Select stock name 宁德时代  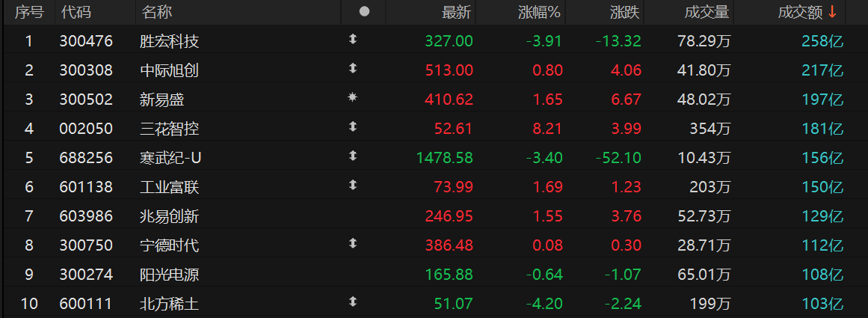coord(170,245)
